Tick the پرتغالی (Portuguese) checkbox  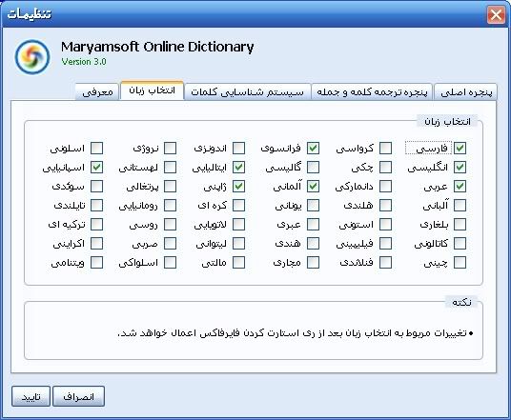(170, 187)
